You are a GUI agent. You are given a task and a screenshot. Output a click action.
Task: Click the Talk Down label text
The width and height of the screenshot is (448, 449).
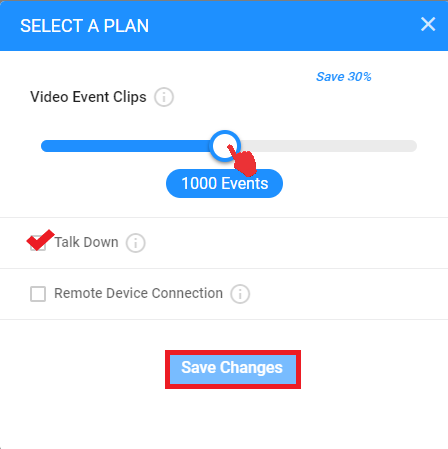(x=86, y=242)
